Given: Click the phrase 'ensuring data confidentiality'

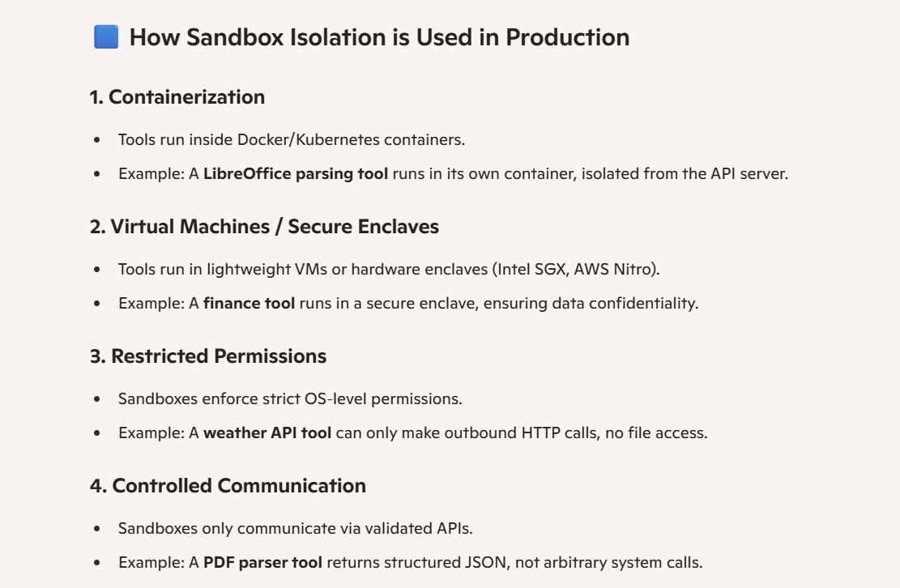Looking at the screenshot, I should click(x=590, y=304).
